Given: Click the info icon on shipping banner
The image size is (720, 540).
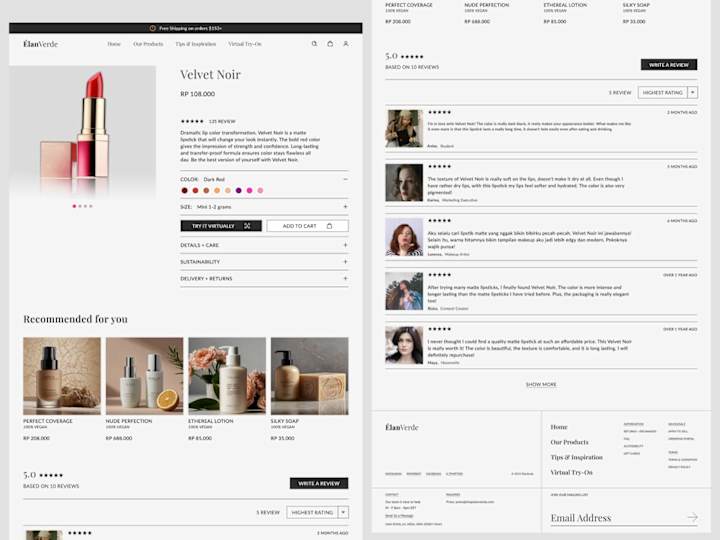Looking at the screenshot, I should [x=152, y=28].
